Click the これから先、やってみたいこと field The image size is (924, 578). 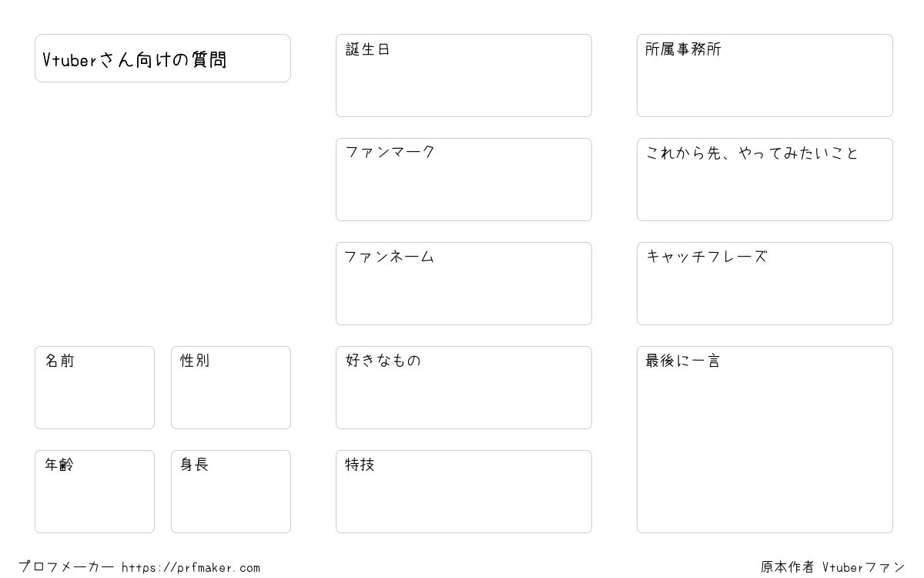click(765, 180)
